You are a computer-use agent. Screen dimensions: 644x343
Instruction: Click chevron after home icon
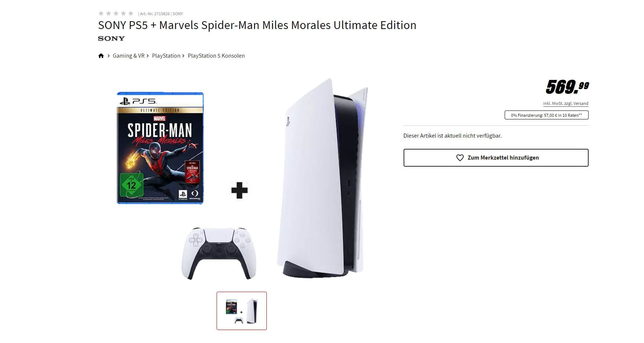[x=109, y=56]
